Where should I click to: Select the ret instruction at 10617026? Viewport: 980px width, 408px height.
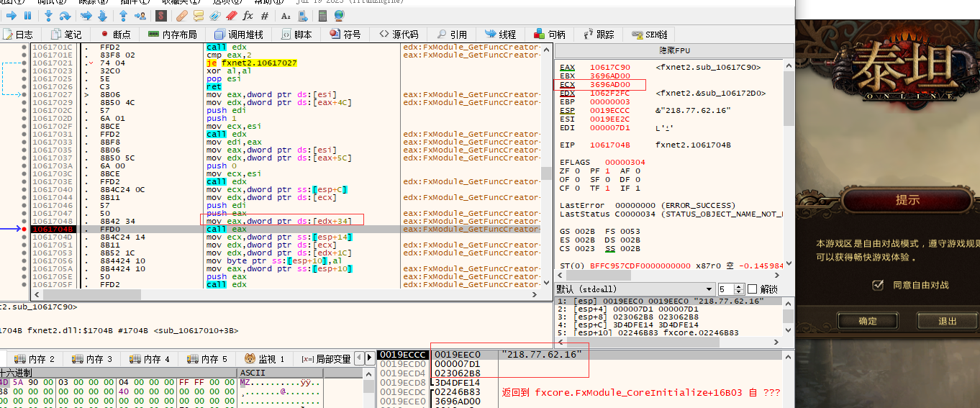(214, 86)
